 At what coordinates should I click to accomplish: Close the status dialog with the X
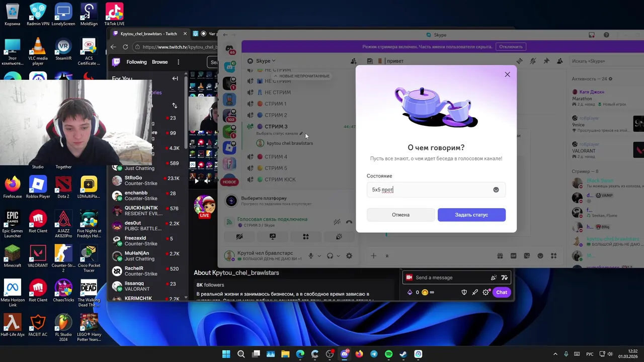click(507, 74)
